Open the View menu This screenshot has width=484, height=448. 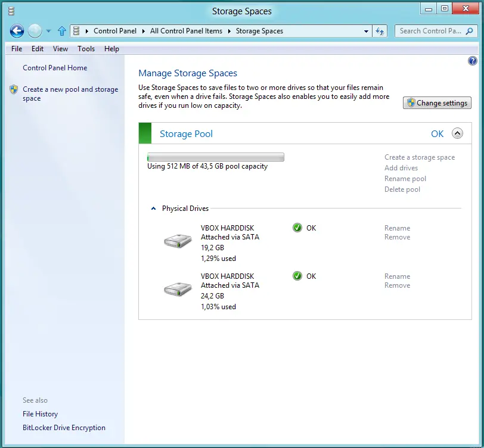click(x=60, y=49)
